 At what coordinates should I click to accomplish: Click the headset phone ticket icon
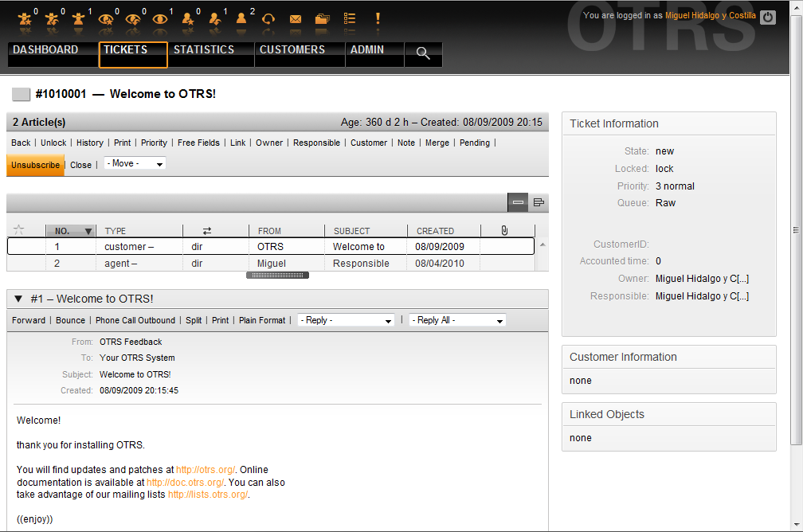coord(268,18)
